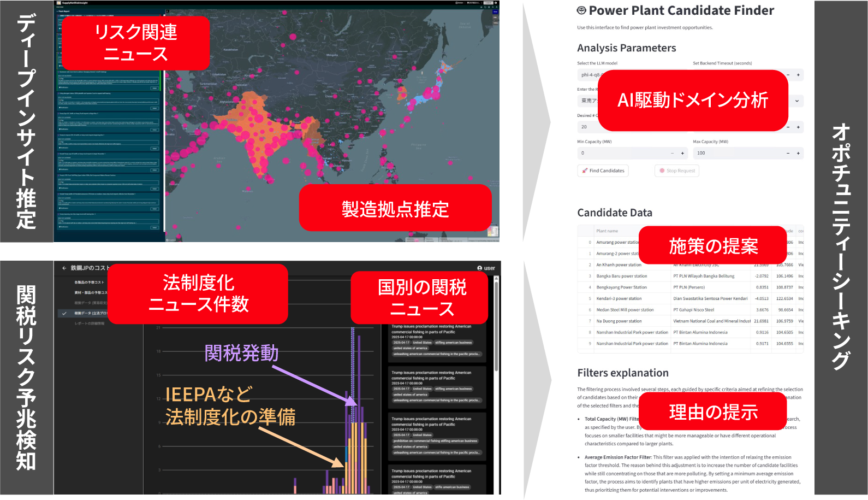Image resolution: width=868 pixels, height=500 pixels.
Task: Click the Power Plant Candidate Finder title
Action: coord(681,10)
